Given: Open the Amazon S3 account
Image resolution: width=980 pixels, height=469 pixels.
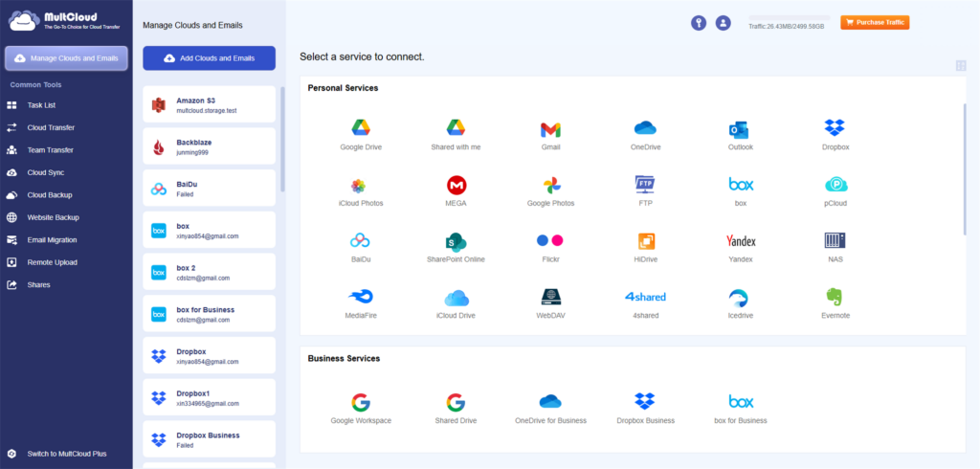Looking at the screenshot, I should [209, 104].
